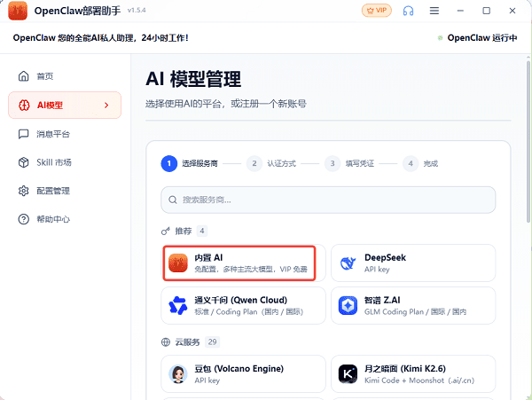The width and height of the screenshot is (532, 400).
Task: Open 配置管理 in sidebar
Action: click(65, 191)
